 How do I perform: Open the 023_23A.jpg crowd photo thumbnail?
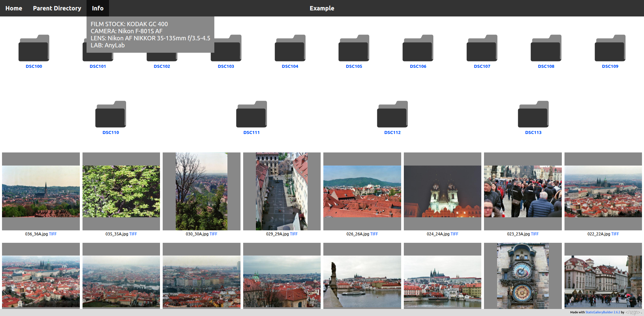coord(523,191)
